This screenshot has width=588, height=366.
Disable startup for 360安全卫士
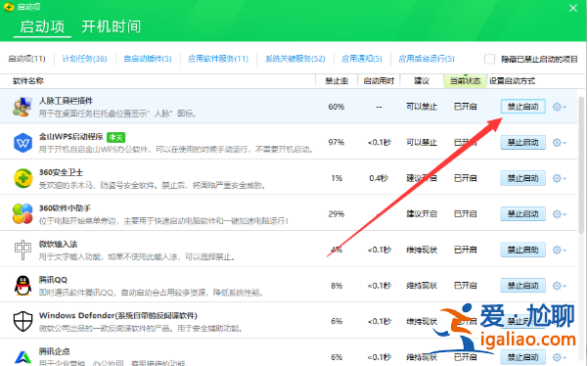coord(522,178)
